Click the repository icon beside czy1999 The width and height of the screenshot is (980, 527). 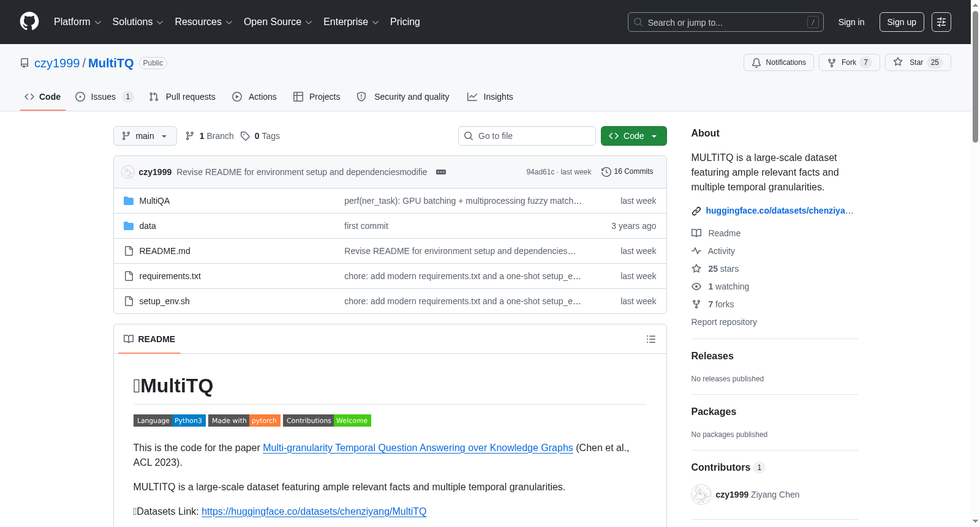click(x=24, y=63)
